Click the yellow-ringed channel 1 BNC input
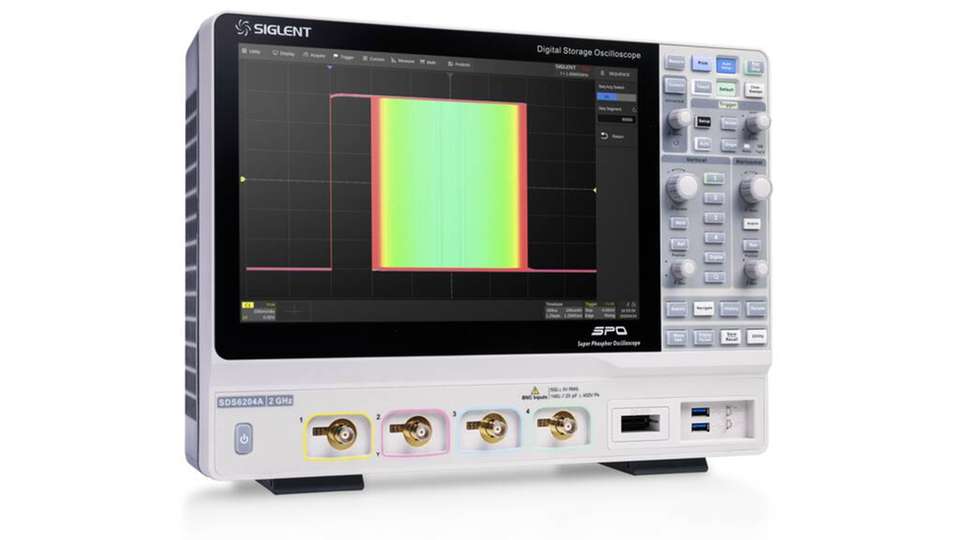Screen dimensions: 960x540 (338, 434)
